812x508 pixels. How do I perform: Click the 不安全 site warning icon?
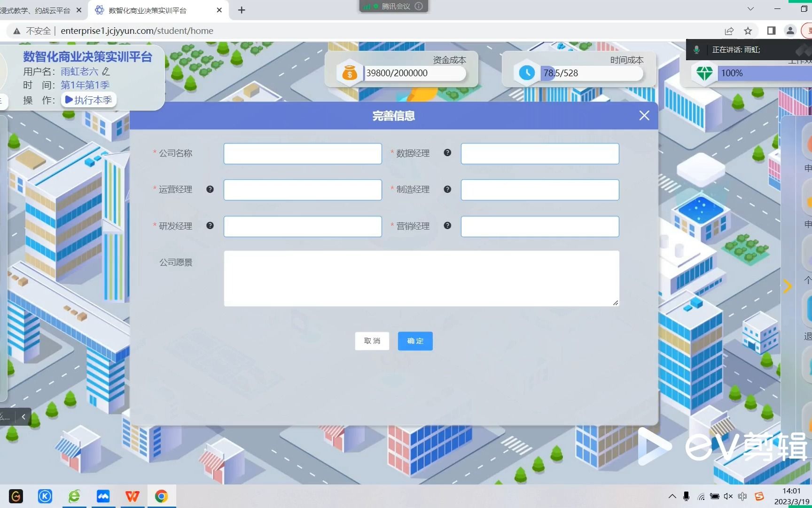tap(17, 31)
